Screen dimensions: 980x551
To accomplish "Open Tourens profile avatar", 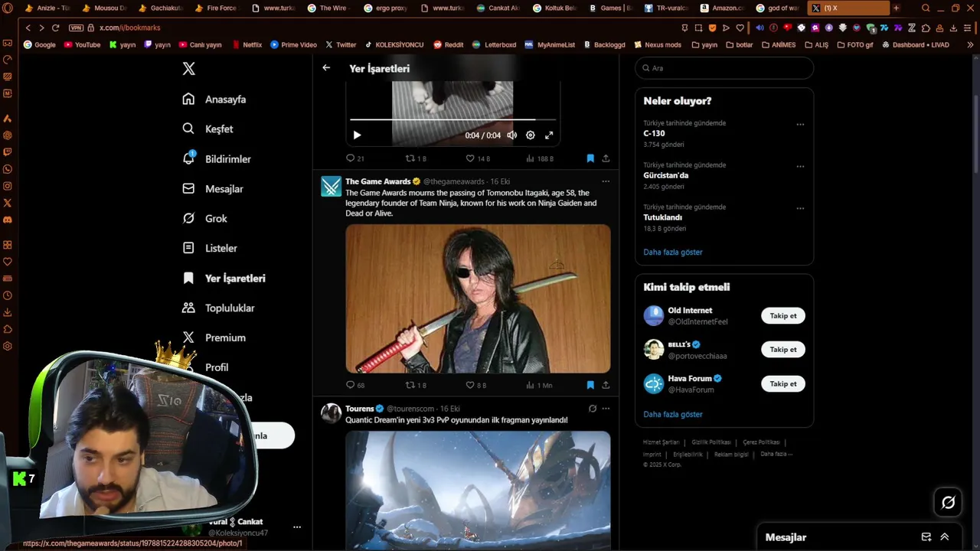I will pos(331,413).
